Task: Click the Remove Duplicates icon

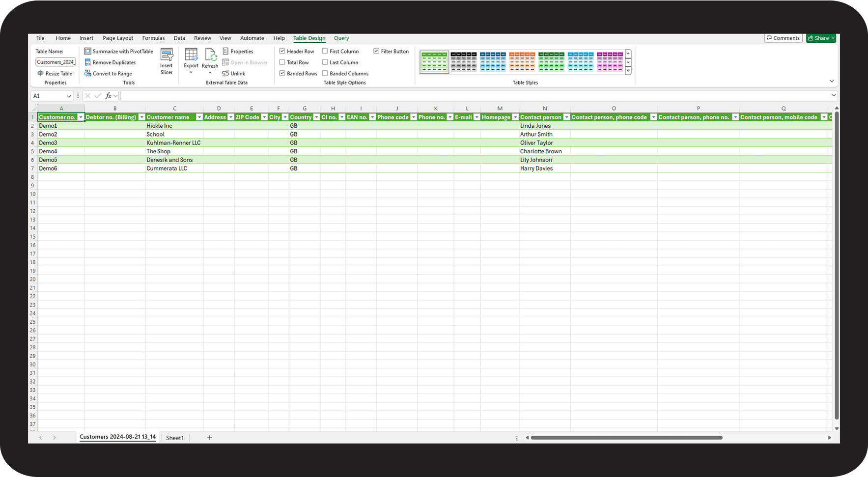Action: [88, 62]
